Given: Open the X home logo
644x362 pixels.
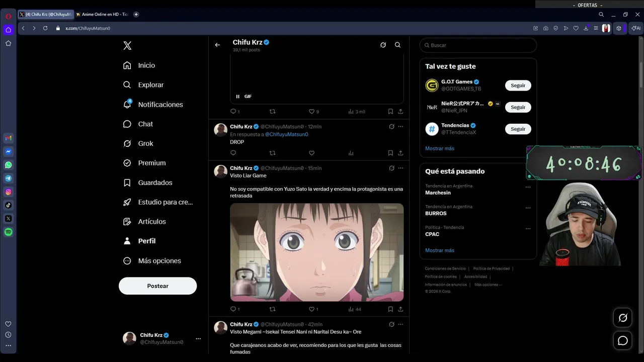Looking at the screenshot, I should [127, 46].
